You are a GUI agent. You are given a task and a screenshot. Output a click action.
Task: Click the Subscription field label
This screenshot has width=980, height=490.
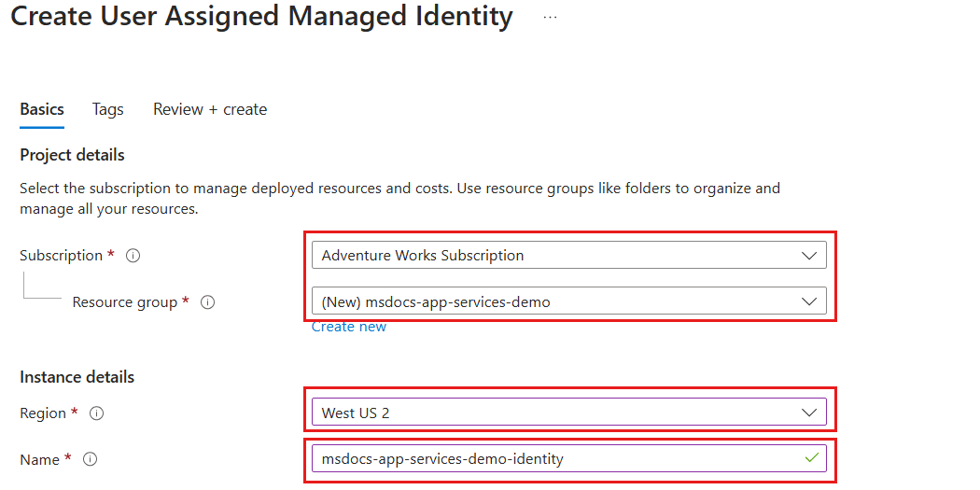coord(61,256)
